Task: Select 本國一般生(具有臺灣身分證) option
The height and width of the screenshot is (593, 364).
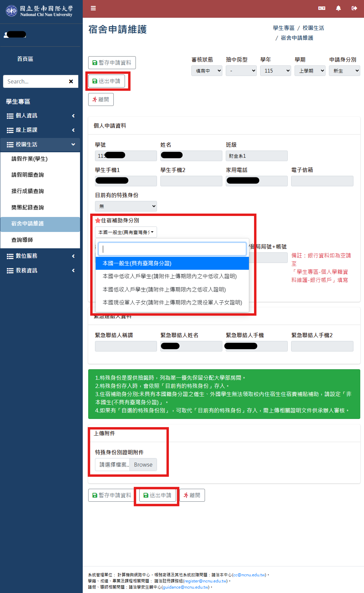Action: (x=172, y=263)
